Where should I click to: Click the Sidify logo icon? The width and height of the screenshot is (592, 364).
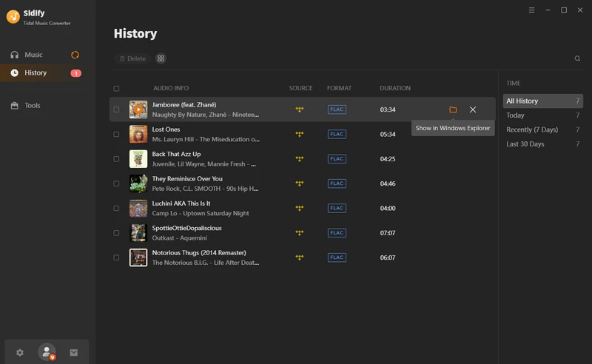click(13, 16)
